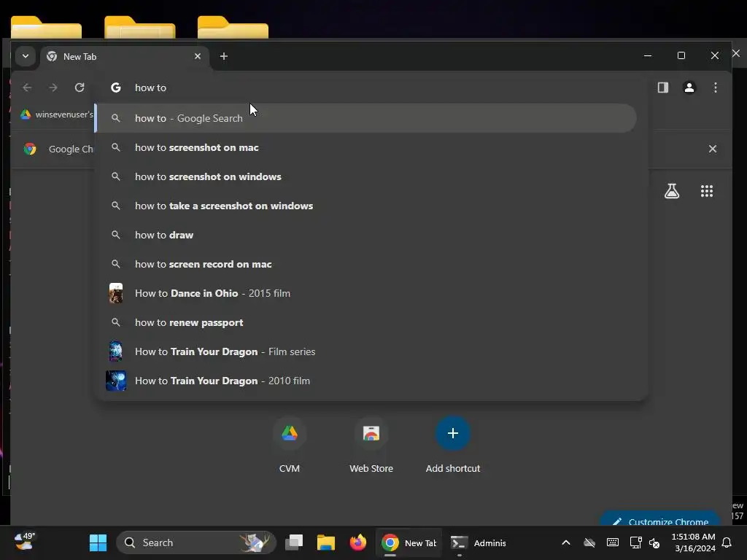Click the taskbar Search box
The width and height of the screenshot is (747, 560).
click(196, 542)
